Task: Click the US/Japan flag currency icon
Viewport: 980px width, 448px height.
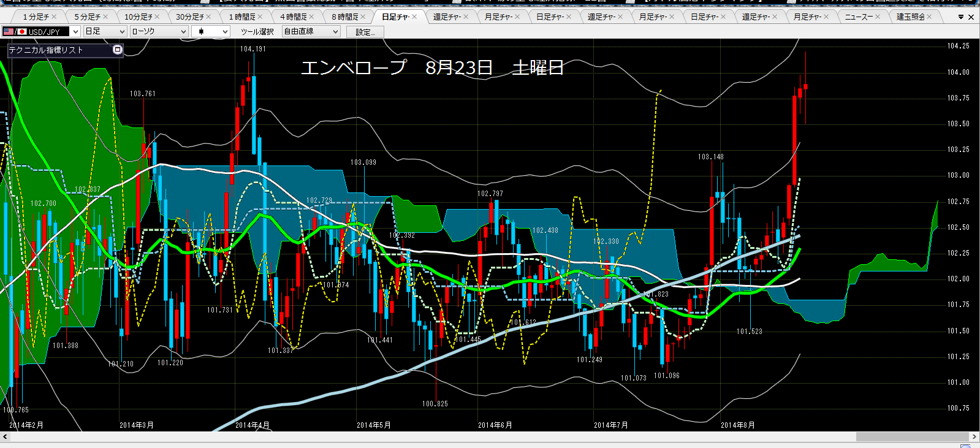Action: tap(14, 31)
